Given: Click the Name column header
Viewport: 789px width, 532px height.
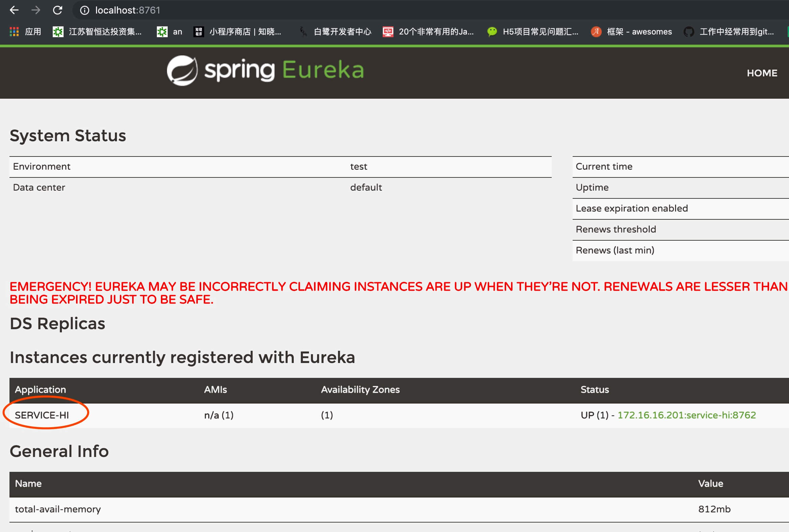Looking at the screenshot, I should [x=28, y=483].
